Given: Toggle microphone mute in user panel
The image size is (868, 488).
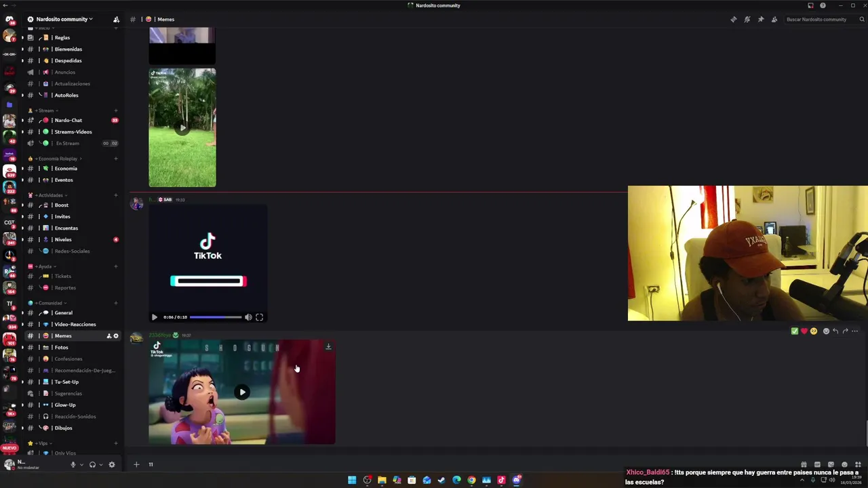Looking at the screenshot, I should [73, 464].
